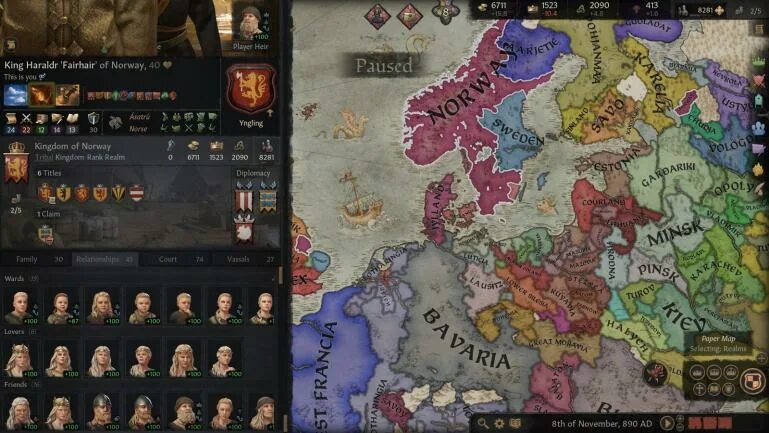Click the Norse culture link

[x=138, y=128]
